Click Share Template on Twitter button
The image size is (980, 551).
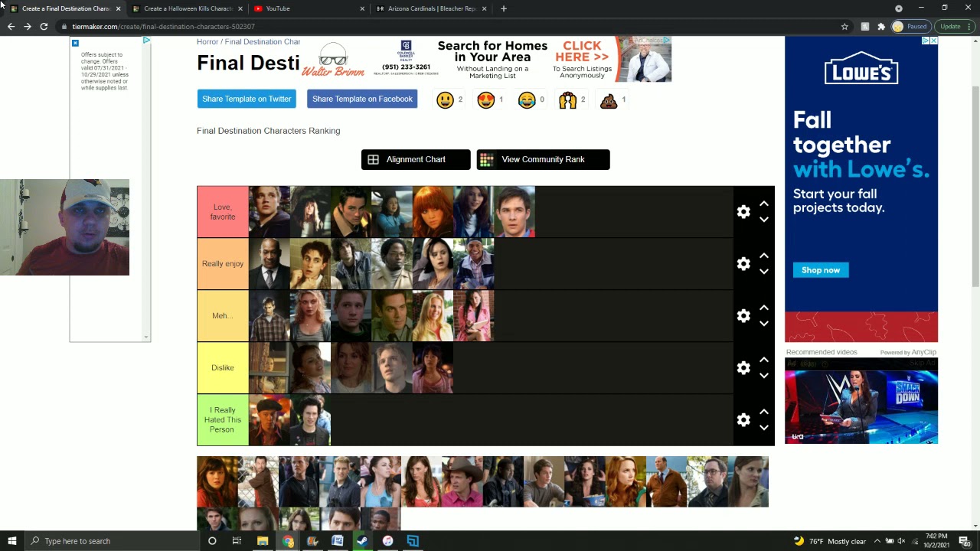click(x=247, y=99)
